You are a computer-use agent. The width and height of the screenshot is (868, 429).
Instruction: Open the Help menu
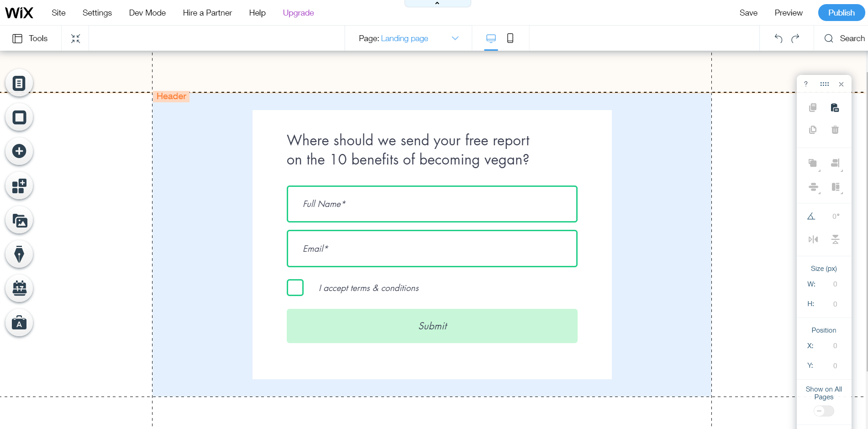tap(257, 13)
